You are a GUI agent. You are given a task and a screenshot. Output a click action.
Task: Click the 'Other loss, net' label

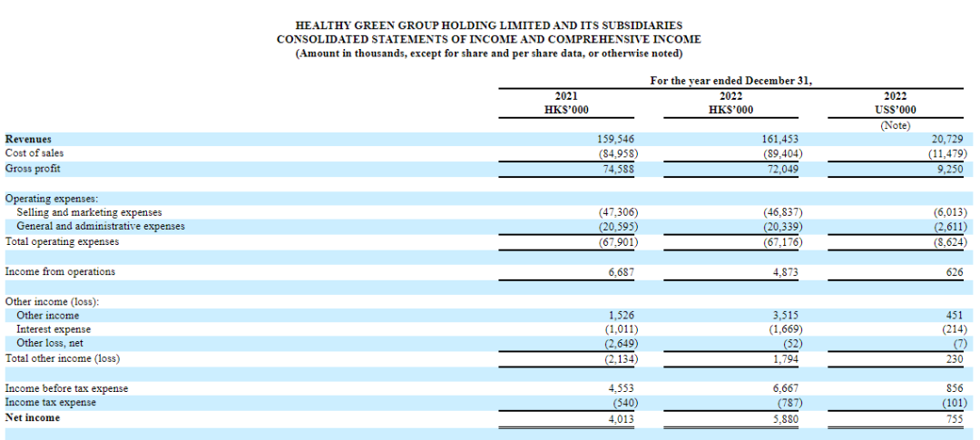(x=50, y=344)
